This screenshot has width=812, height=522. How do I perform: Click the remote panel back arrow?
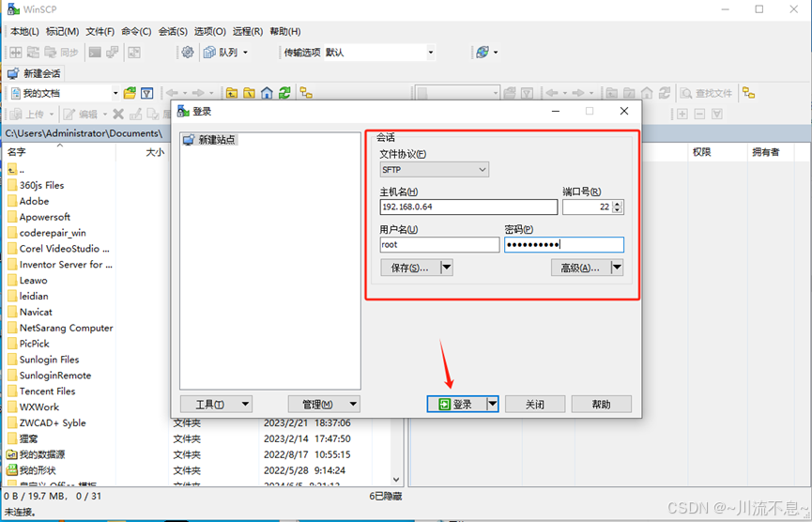(552, 93)
